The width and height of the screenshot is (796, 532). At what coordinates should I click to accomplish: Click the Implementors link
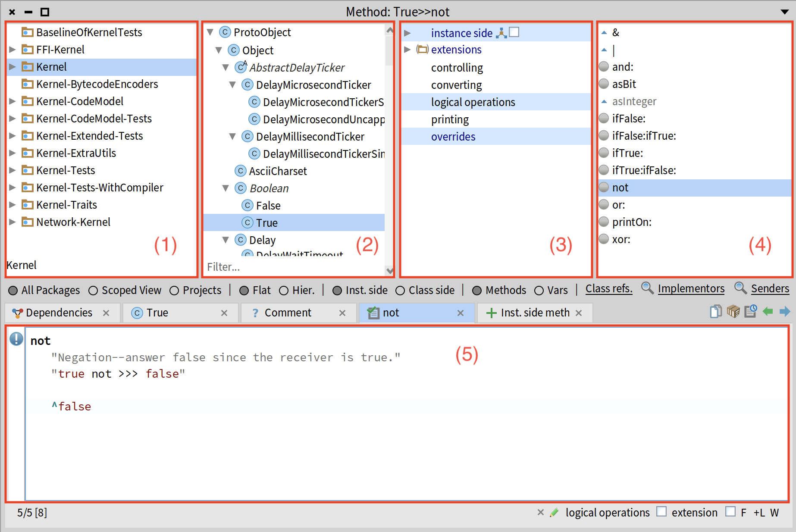point(691,289)
